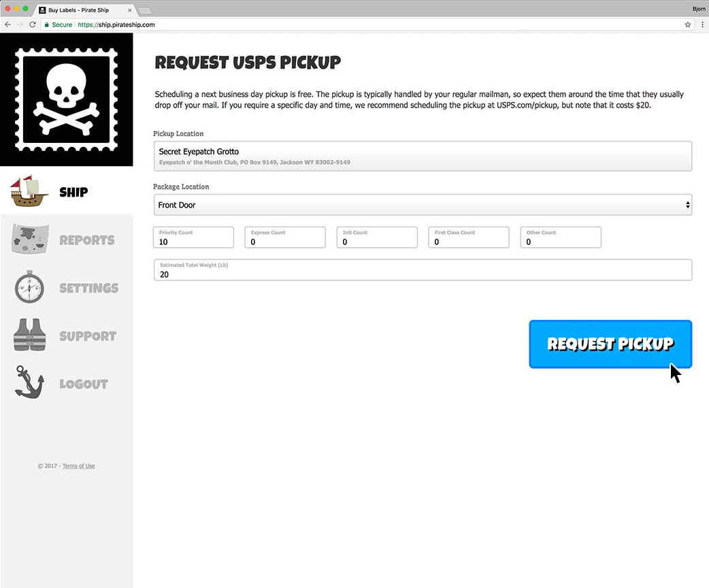Click the skull and crossbones stamp logo
Screen dimensions: 709x588
point(67,99)
